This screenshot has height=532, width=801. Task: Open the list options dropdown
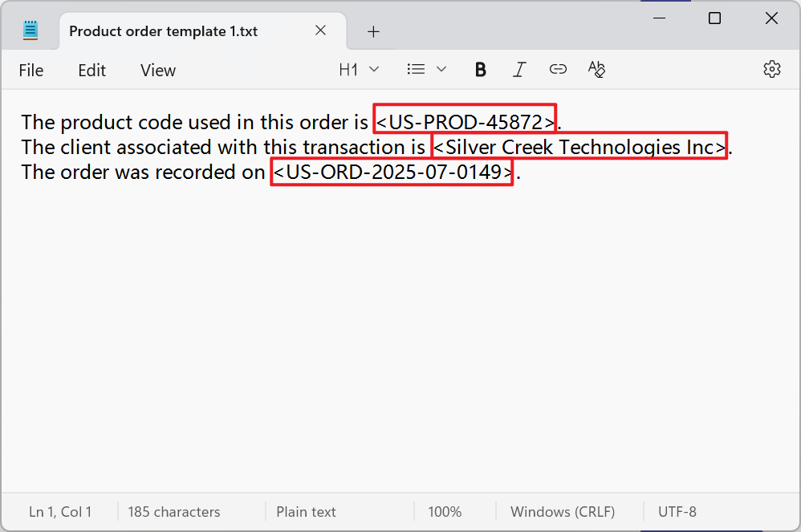click(440, 69)
